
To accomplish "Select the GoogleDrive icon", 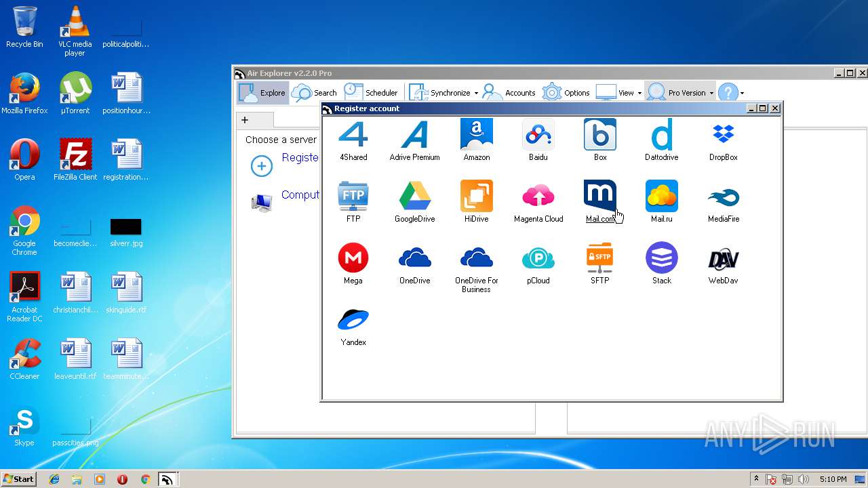I will tap(414, 202).
